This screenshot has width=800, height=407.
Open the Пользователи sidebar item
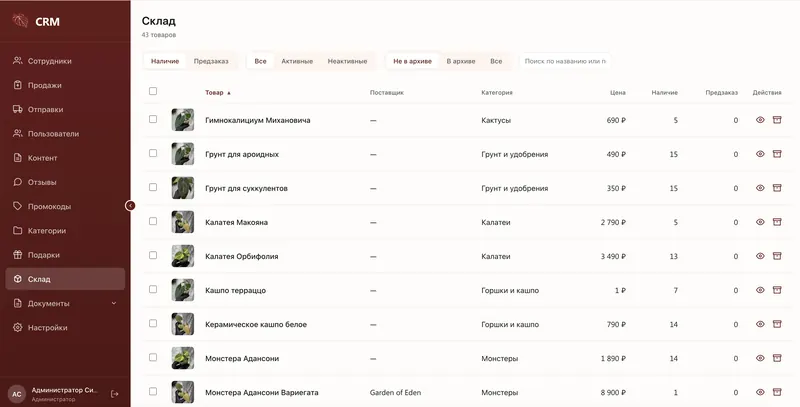click(x=65, y=134)
